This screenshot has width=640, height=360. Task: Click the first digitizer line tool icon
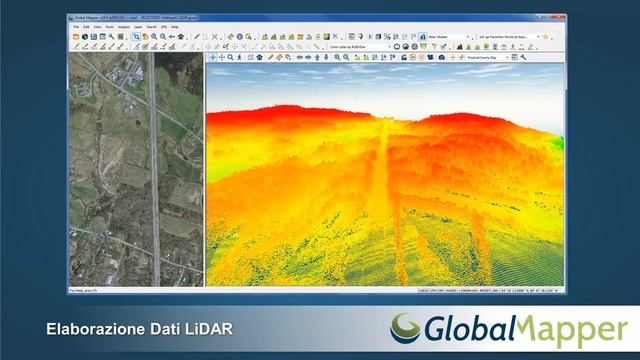(76, 47)
